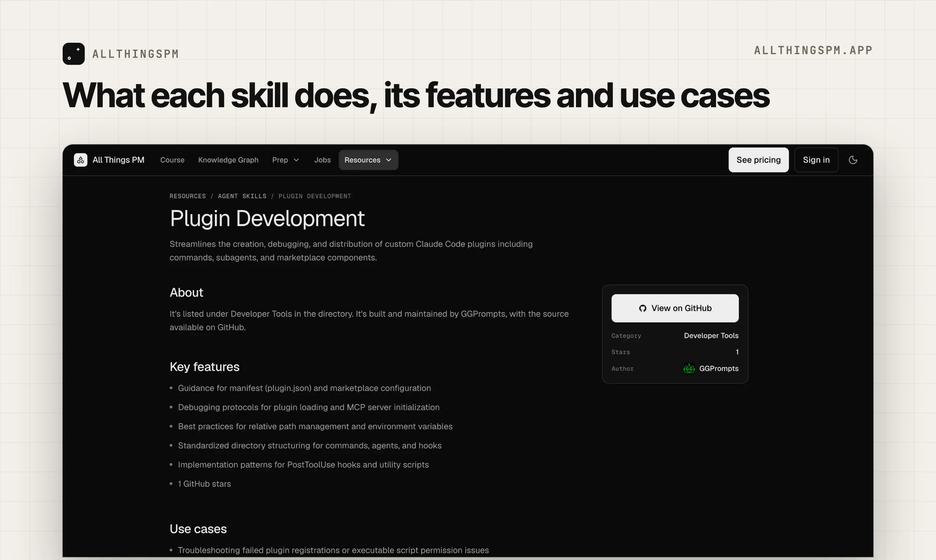Click 'Troubleshooting failed plugin registrations' bullet
This screenshot has width=936, height=560.
click(x=333, y=550)
